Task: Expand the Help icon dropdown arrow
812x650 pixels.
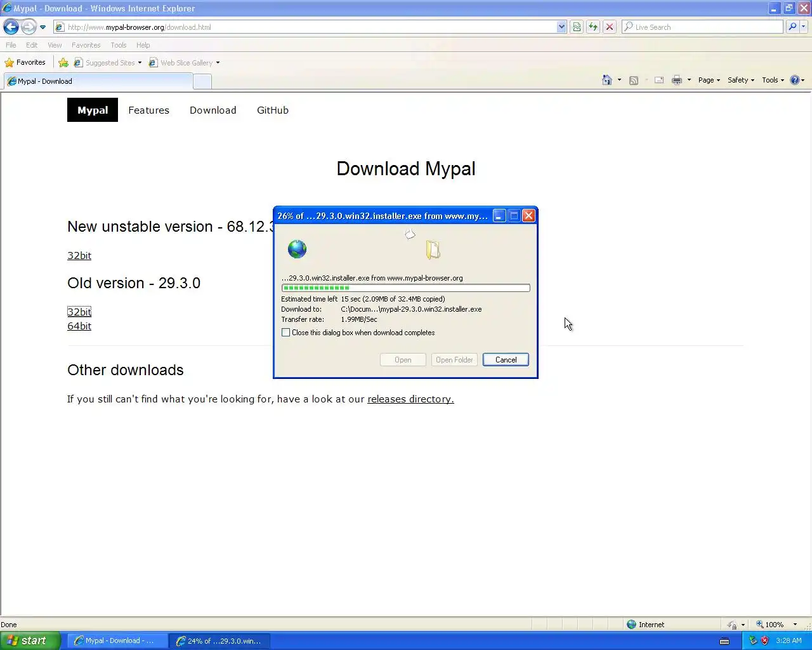Action: point(803,80)
